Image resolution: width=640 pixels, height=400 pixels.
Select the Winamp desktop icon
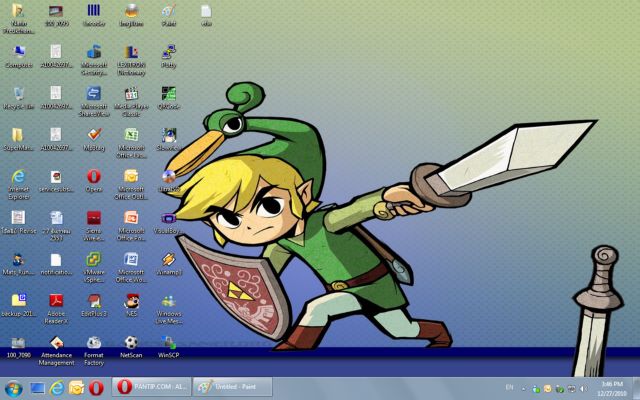pos(169,264)
